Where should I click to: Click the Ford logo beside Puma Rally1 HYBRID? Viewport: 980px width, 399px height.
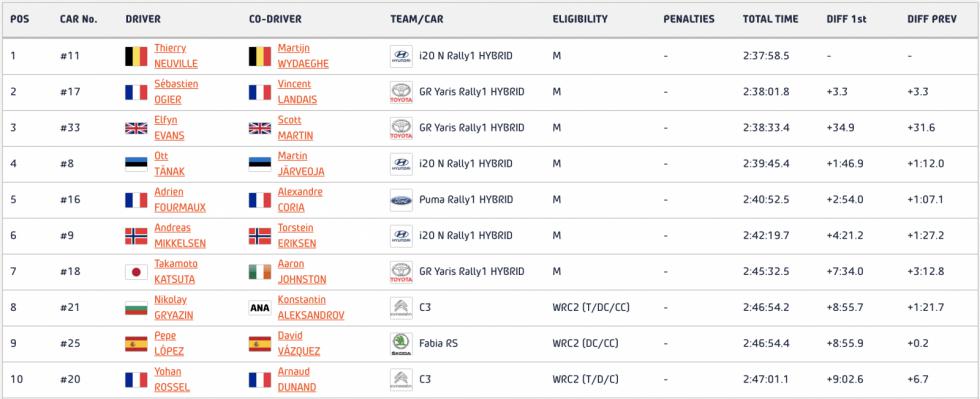(x=401, y=200)
